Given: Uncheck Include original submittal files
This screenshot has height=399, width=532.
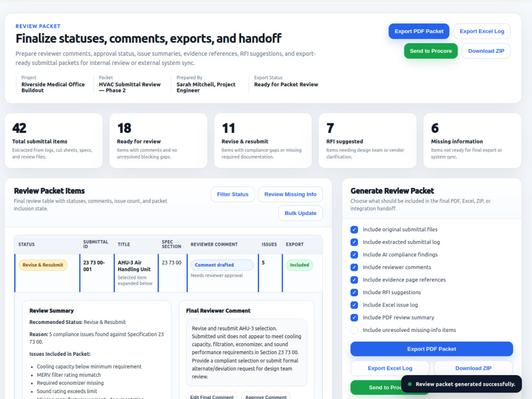Looking at the screenshot, I should pyautogui.click(x=354, y=230).
